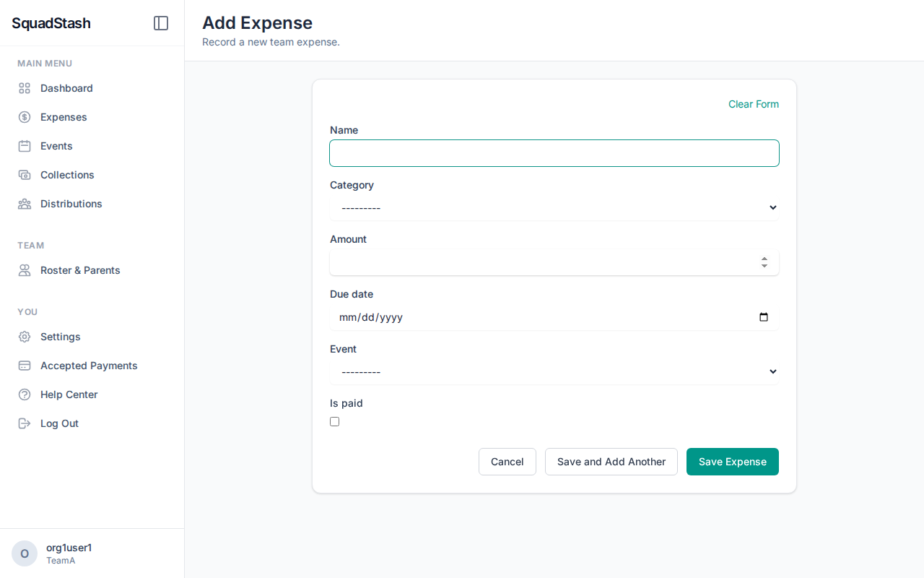Viewport: 924px width, 578px height.
Task: Collapse the sidebar with the panel icon
Action: pos(160,22)
